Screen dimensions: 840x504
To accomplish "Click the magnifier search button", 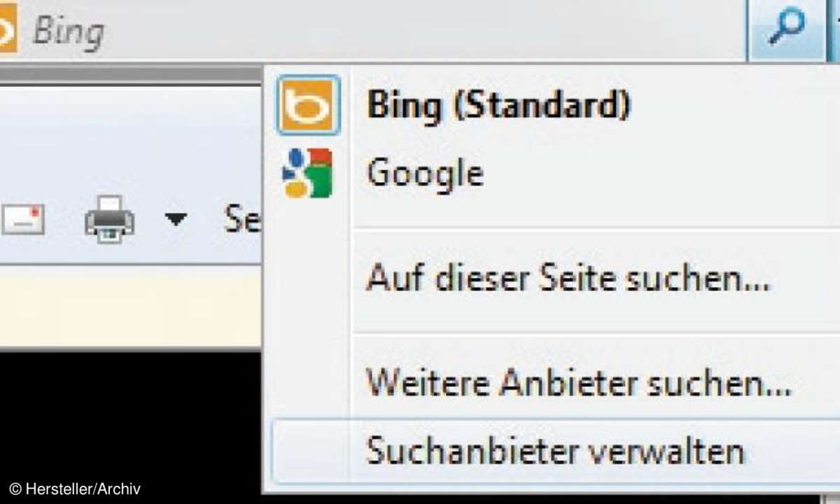I will 785,29.
